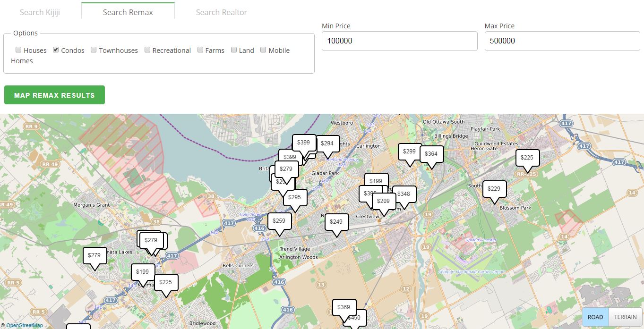Screen dimensions: 644x329
Task: Click the $209 marker near Crestview
Action: click(384, 201)
